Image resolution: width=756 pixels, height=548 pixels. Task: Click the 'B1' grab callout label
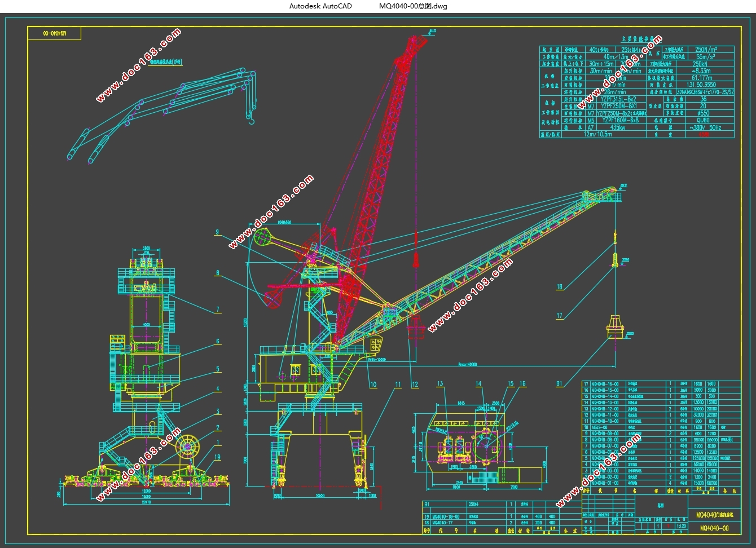point(559,384)
